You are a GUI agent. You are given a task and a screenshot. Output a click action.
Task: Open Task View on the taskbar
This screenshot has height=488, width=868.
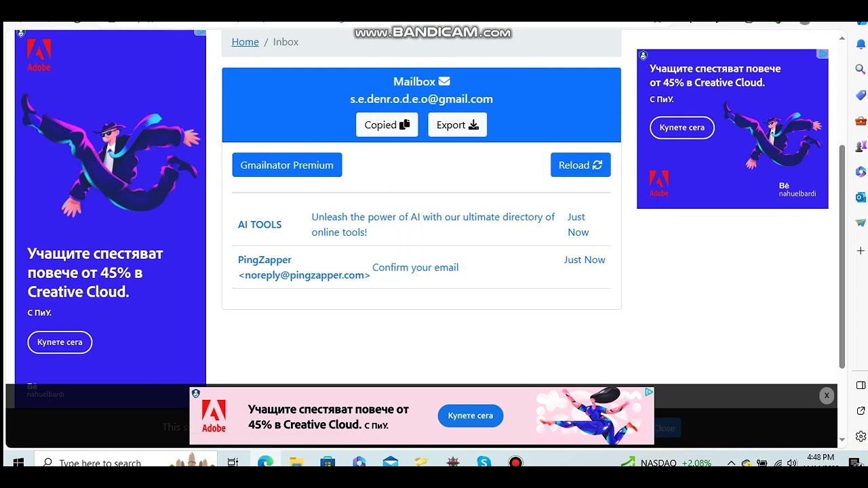point(233,462)
